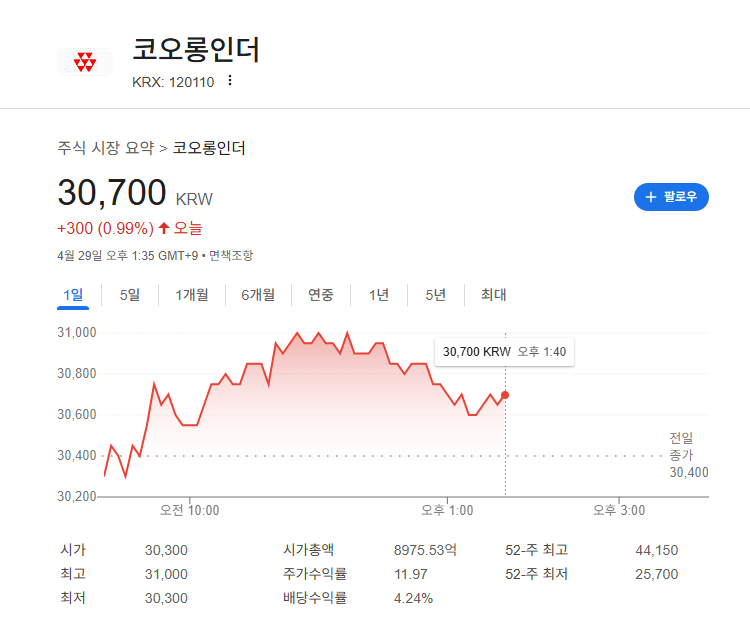Click the 오후 3:00 axis label
Viewport: 750px width, 623px height.
point(619,511)
